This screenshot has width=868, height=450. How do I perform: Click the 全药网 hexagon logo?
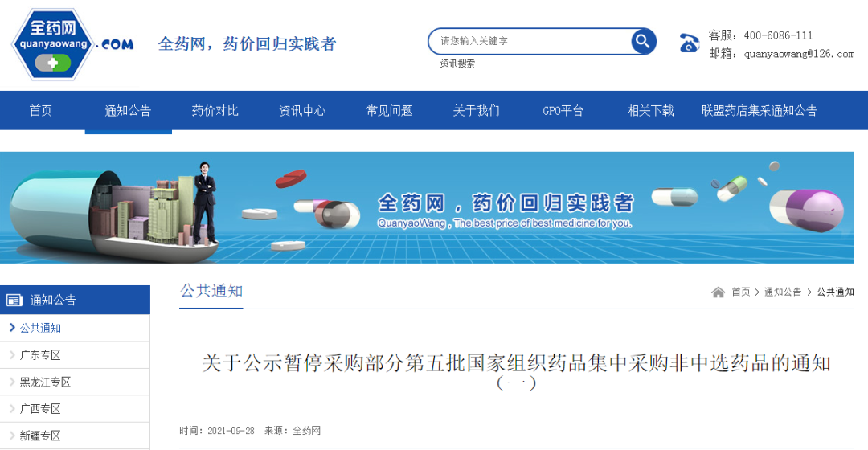(x=53, y=44)
